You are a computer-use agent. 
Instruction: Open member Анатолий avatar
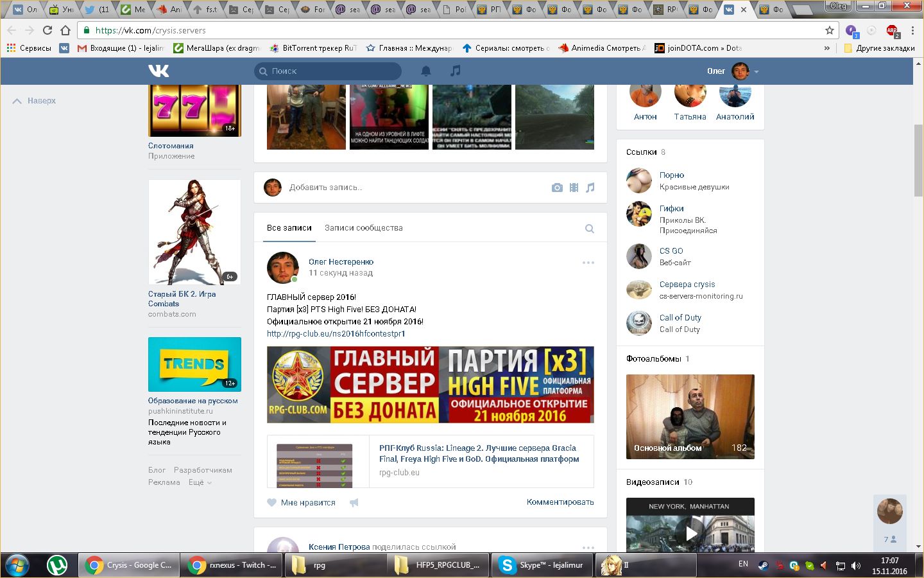pyautogui.click(x=735, y=96)
